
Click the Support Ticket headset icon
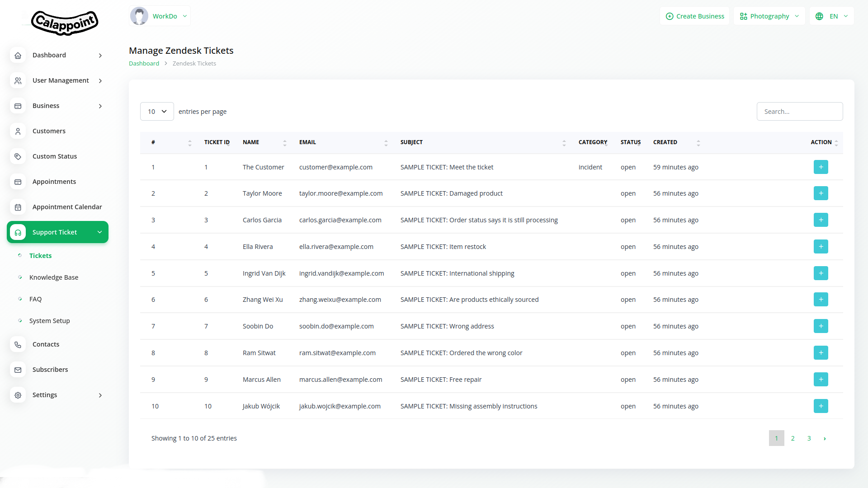click(18, 232)
